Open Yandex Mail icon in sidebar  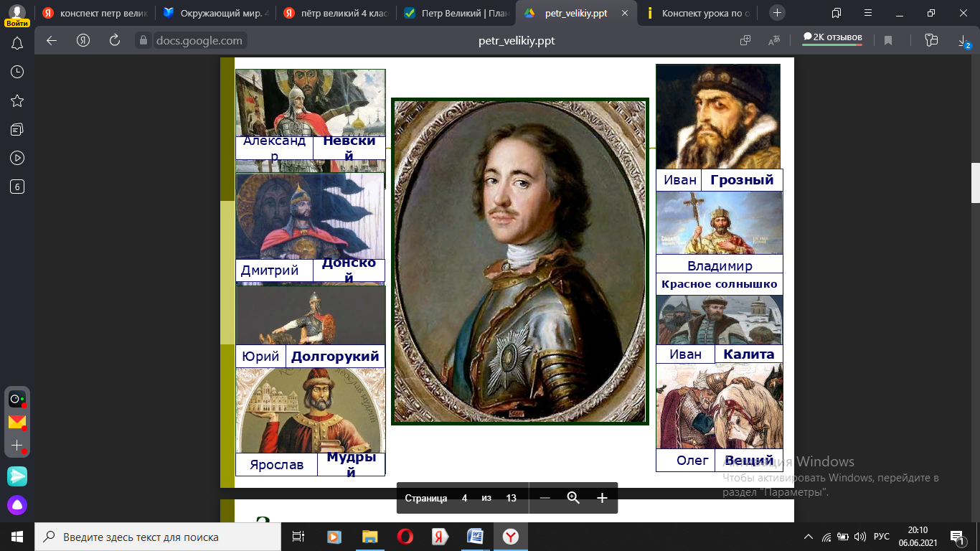(x=17, y=422)
